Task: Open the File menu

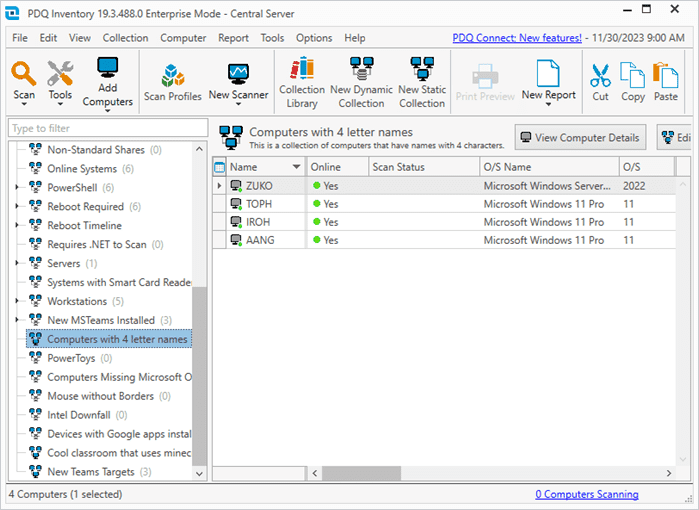Action: [20, 38]
